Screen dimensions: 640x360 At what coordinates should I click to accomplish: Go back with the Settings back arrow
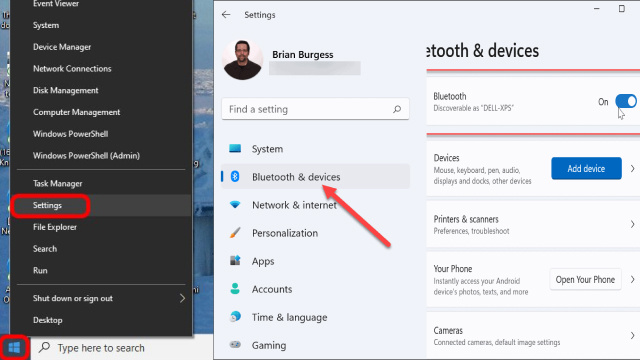point(226,15)
